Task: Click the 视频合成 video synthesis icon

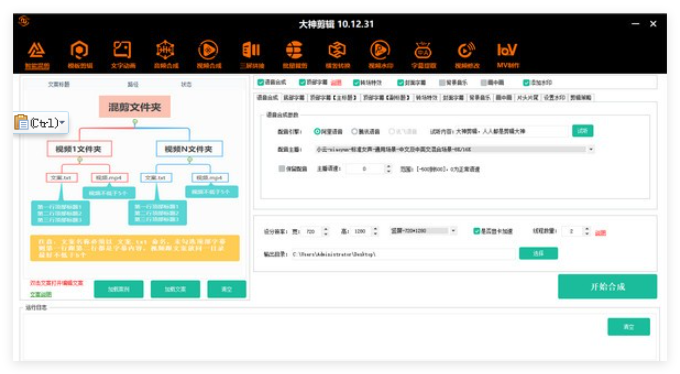Action: [x=209, y=55]
